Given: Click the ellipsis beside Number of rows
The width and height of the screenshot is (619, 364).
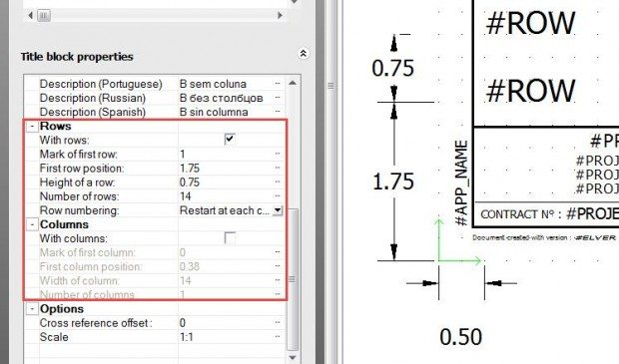Looking at the screenshot, I should click(278, 196).
